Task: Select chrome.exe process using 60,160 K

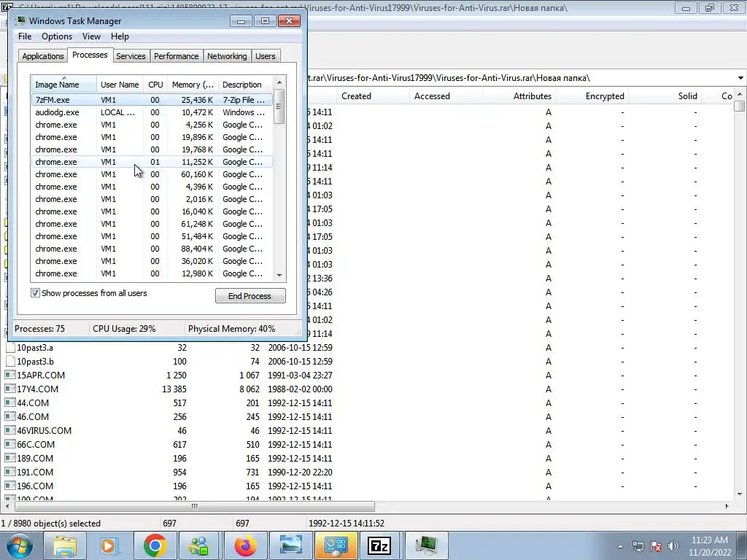Action: [152, 174]
